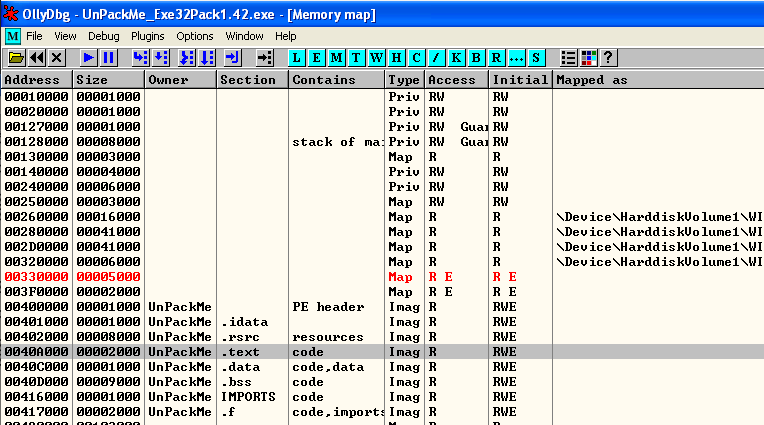Image resolution: width=764 pixels, height=425 pixels.
Task: Show Handles via H button
Action: click(396, 58)
